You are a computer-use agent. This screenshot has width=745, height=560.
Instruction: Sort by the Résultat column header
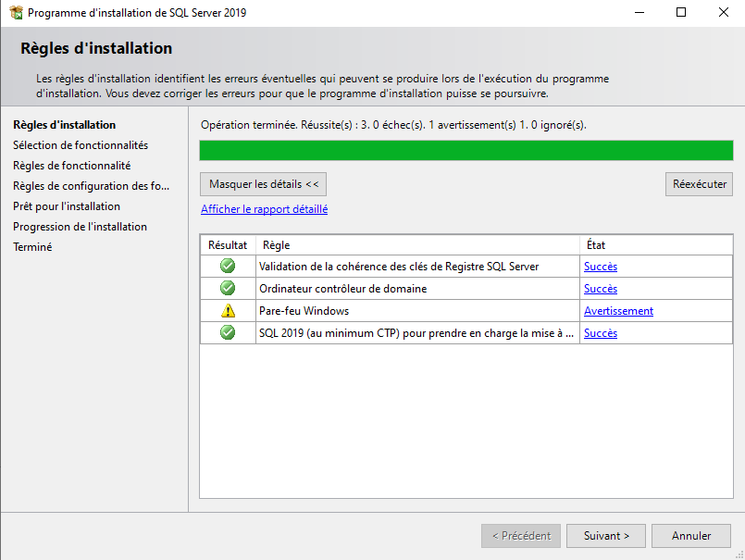coord(228,245)
